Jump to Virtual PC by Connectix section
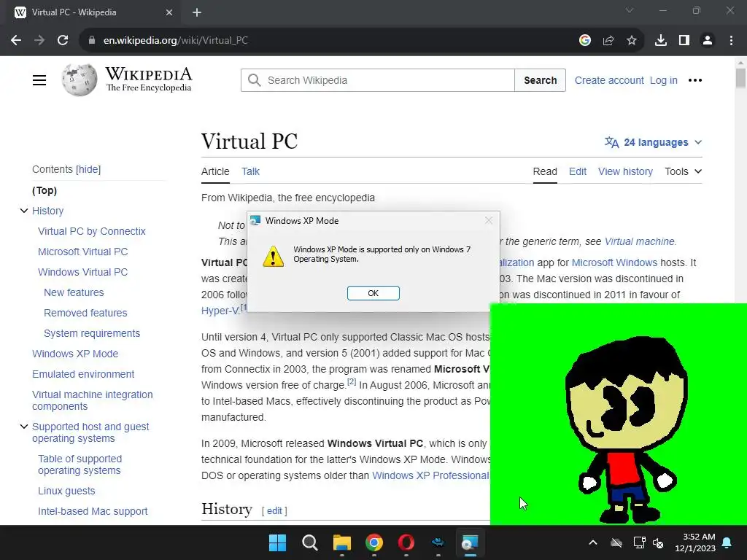 pos(92,231)
